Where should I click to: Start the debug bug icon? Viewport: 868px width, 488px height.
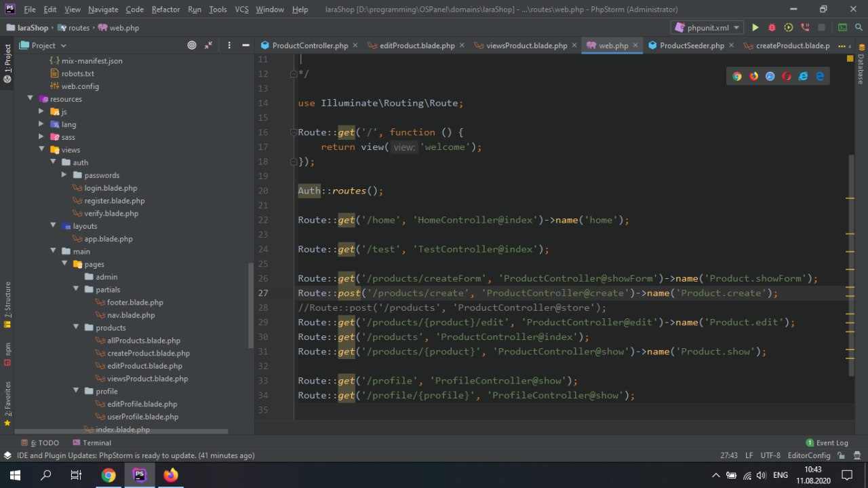coord(772,28)
